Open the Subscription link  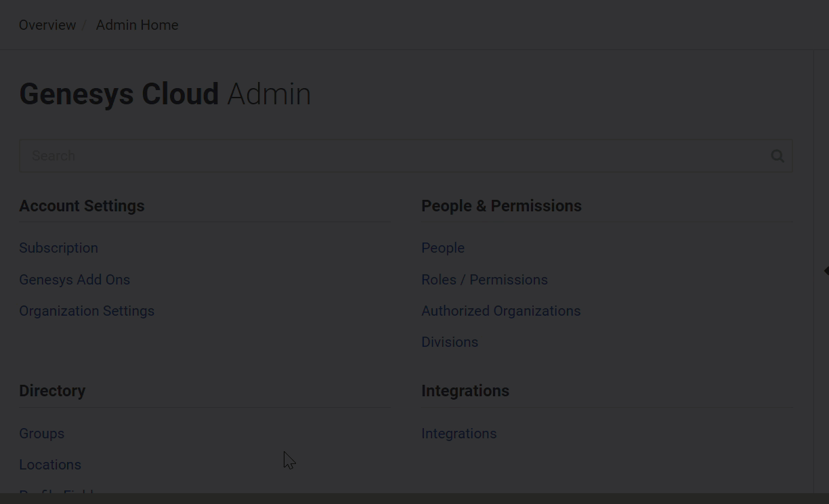click(x=59, y=248)
